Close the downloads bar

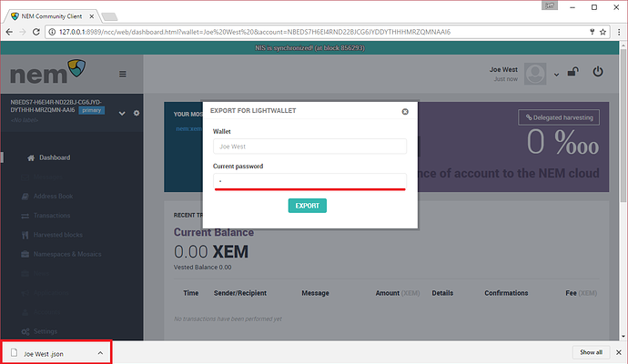coord(619,352)
